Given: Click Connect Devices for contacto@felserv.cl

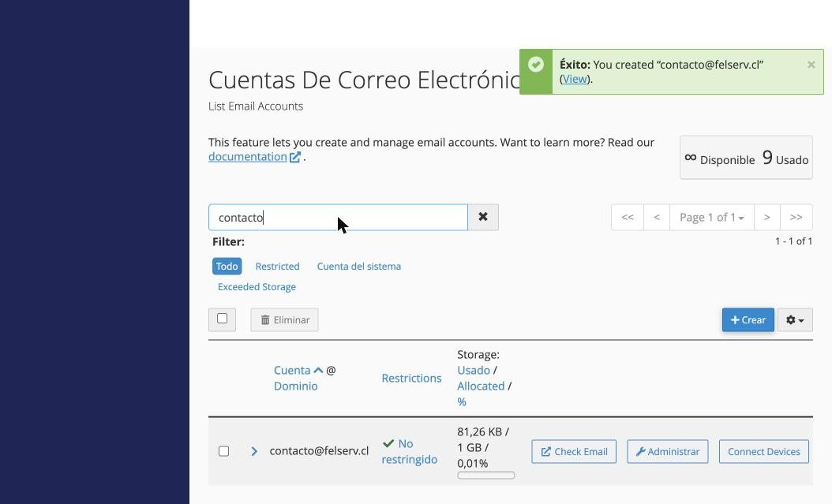Looking at the screenshot, I should coord(763,451).
